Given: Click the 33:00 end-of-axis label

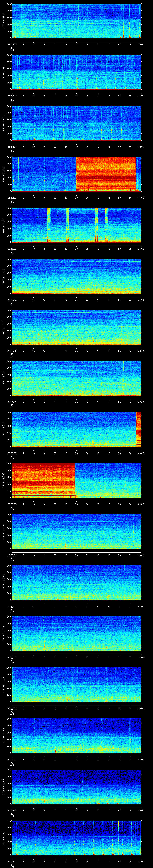Looking at the screenshot, I should click(x=141, y=197).
